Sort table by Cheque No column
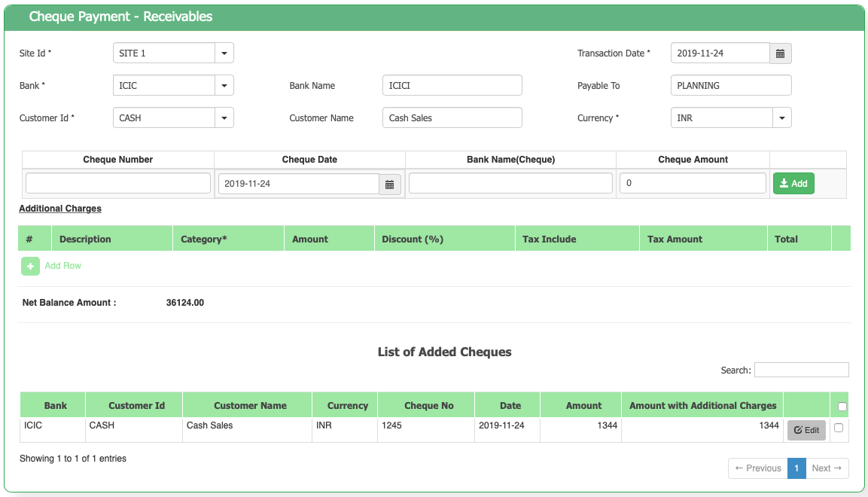The image size is (868, 497). pos(428,405)
